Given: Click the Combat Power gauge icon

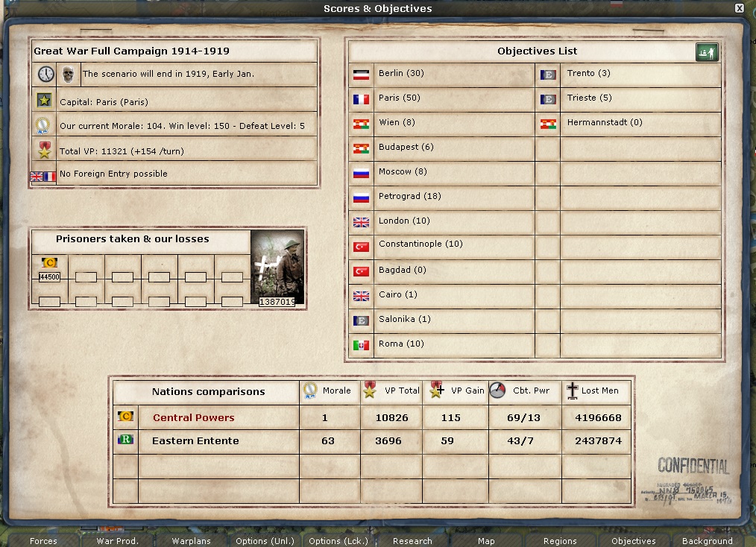Looking at the screenshot, I should point(499,391).
